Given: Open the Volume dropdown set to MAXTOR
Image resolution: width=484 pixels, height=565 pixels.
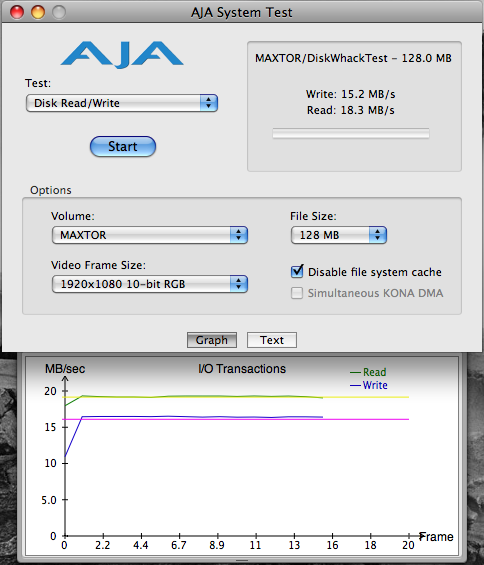Looking at the screenshot, I should (150, 235).
